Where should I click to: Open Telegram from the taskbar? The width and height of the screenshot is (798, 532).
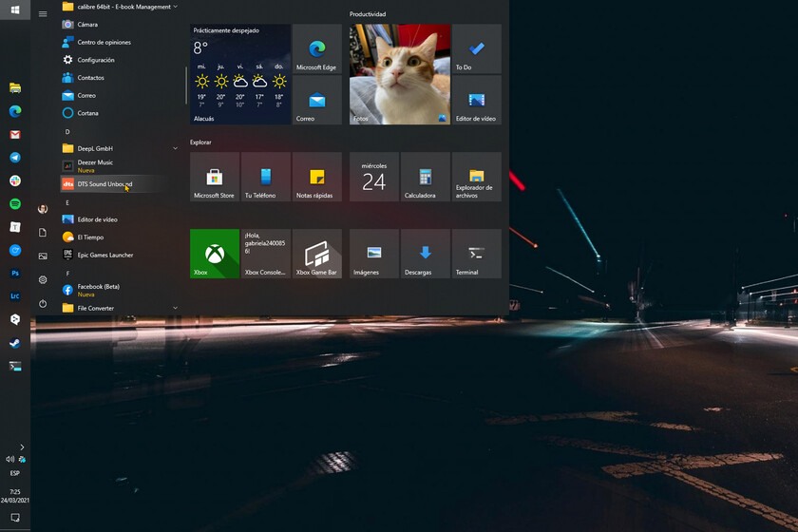pyautogui.click(x=15, y=158)
